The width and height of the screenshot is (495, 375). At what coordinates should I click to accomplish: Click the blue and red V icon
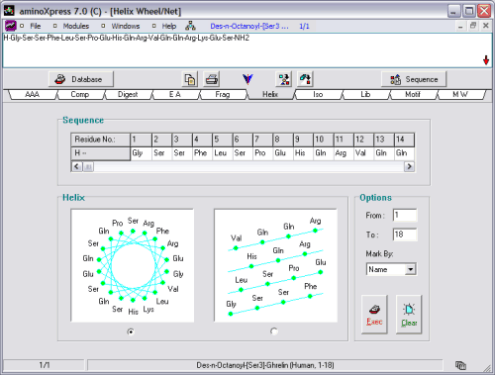click(x=248, y=79)
